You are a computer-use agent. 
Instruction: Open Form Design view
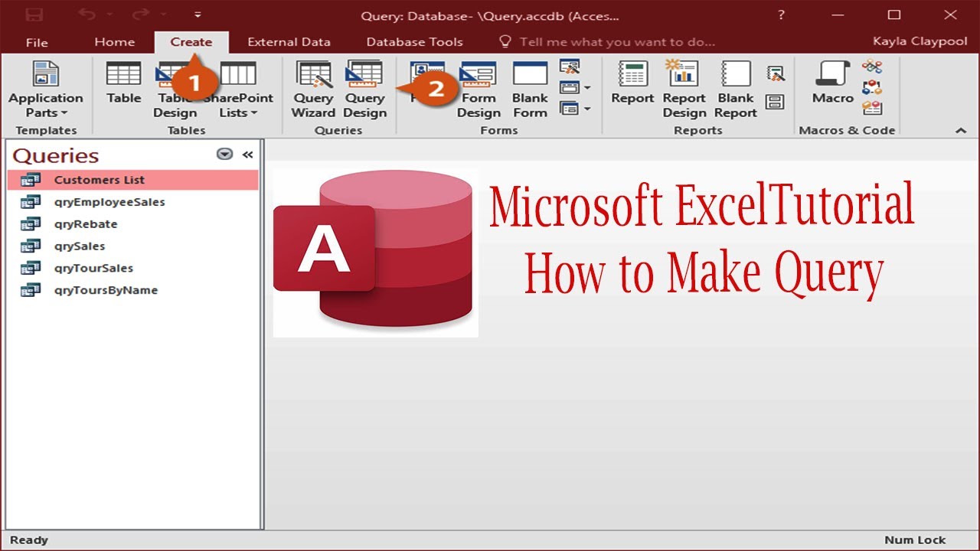479,90
